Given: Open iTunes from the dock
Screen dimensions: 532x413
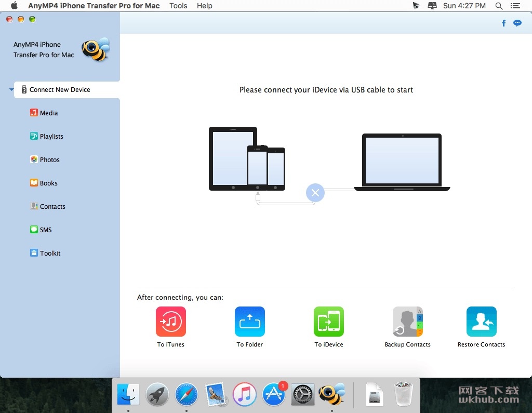Looking at the screenshot, I should click(x=244, y=394).
